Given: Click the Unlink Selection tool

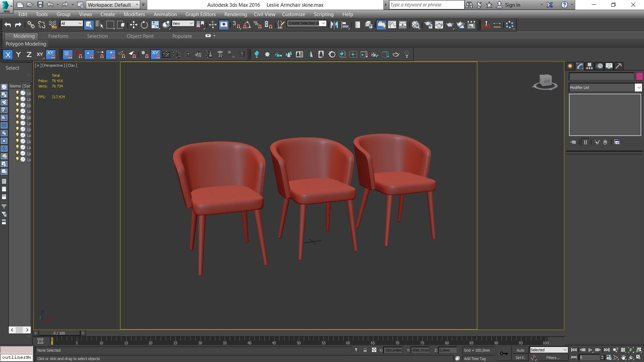Looking at the screenshot, I should coord(42,25).
